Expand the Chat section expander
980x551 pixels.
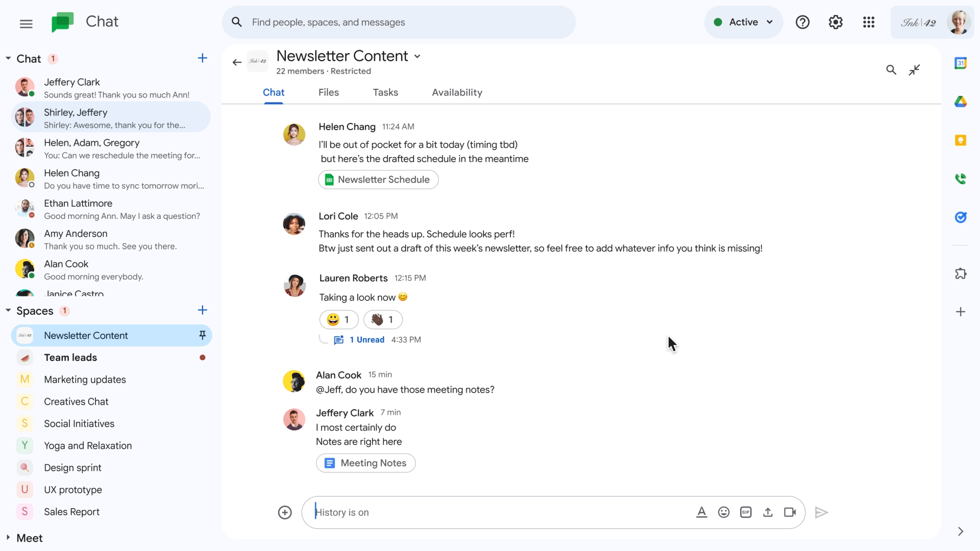[x=8, y=59]
